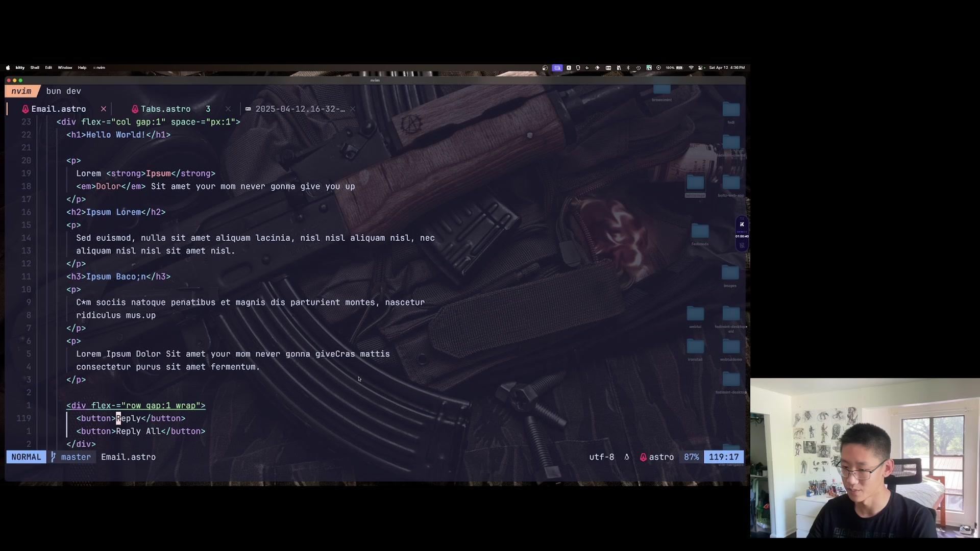Switch to the Tabs.astro buffer tab
The height and width of the screenshot is (551, 980).
click(x=165, y=109)
